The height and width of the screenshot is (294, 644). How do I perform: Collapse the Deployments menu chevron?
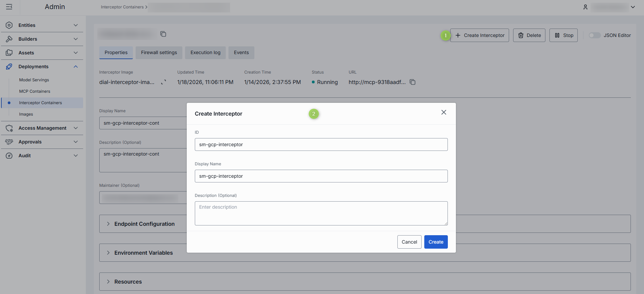[x=76, y=67]
